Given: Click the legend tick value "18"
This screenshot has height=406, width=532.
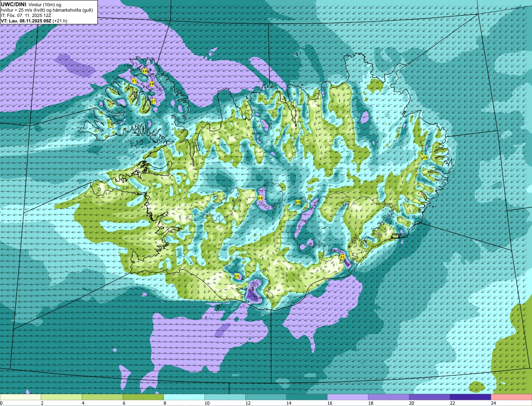Looking at the screenshot, I should pyautogui.click(x=371, y=403).
